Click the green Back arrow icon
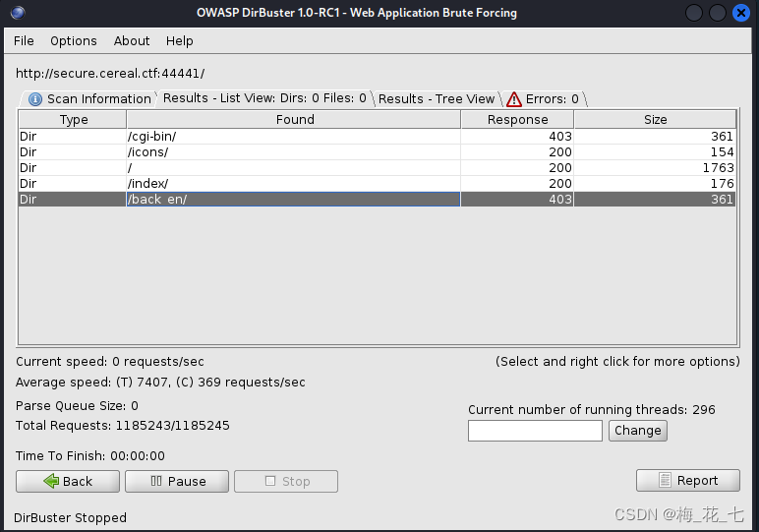The height and width of the screenshot is (532, 759). [x=51, y=481]
